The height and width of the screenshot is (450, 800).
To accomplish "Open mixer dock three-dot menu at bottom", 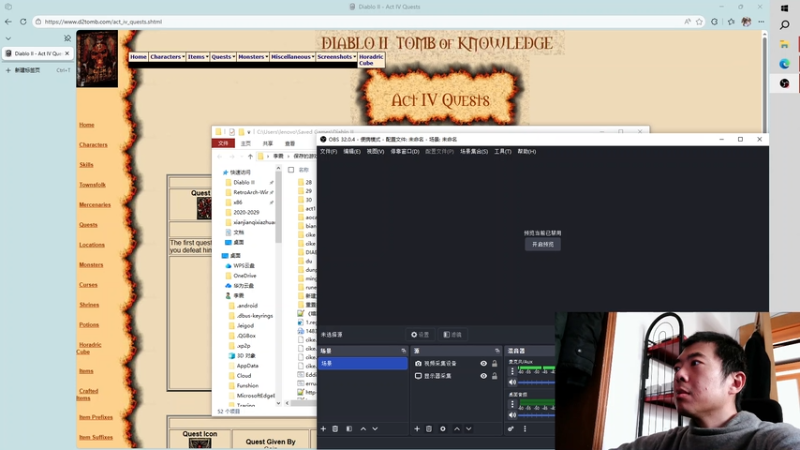I will 524,429.
